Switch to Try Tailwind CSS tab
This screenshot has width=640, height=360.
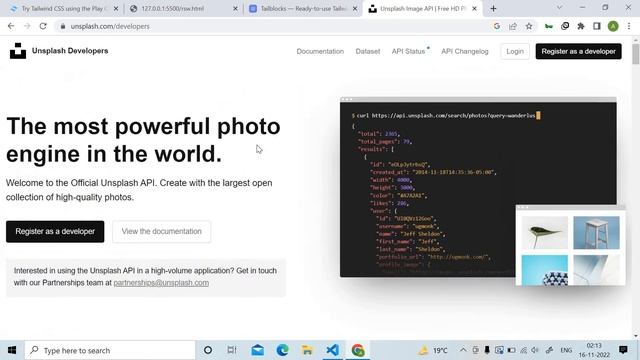[x=64, y=9]
